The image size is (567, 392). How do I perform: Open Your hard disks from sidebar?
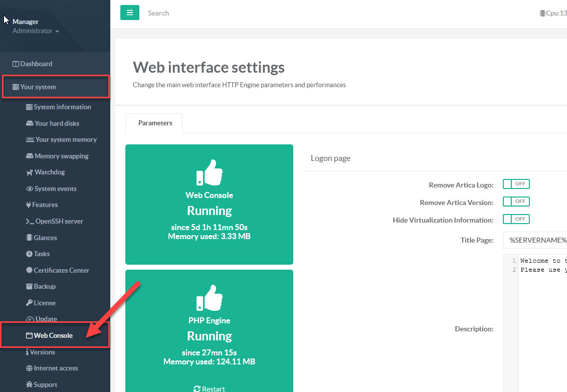57,123
